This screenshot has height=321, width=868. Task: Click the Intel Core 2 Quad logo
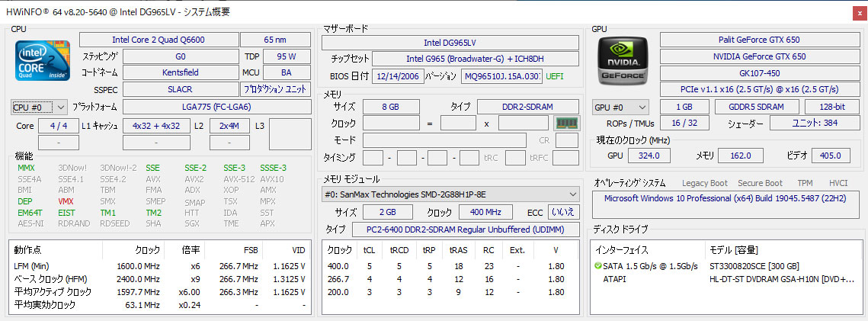43,59
